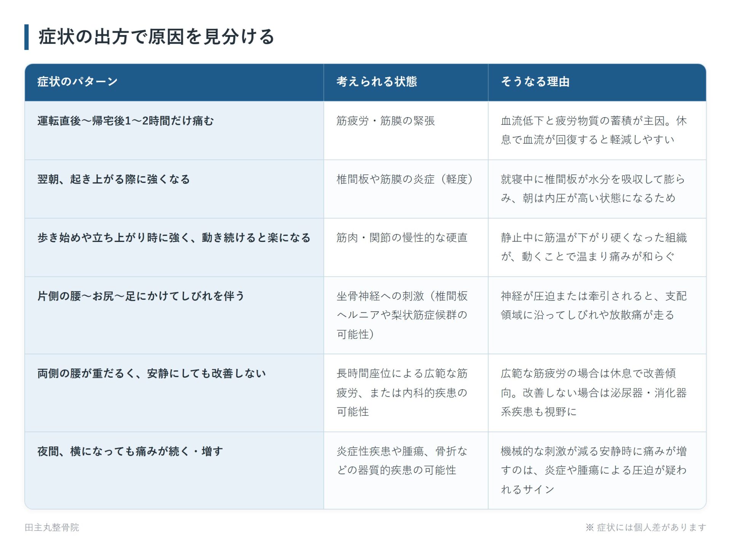Click cell starting 静止中に筋温が下がり

[597, 247]
